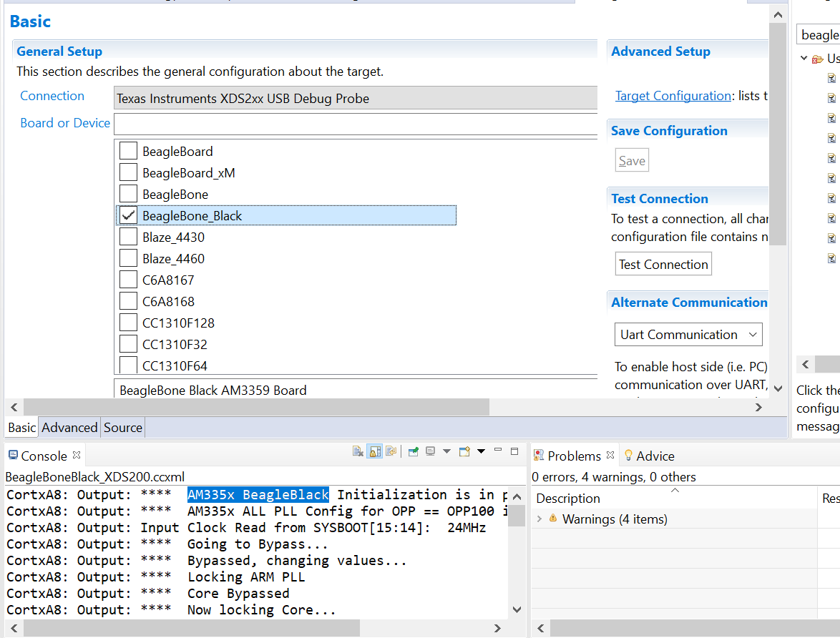
Task: Switch to the Basic tab
Action: (22, 428)
